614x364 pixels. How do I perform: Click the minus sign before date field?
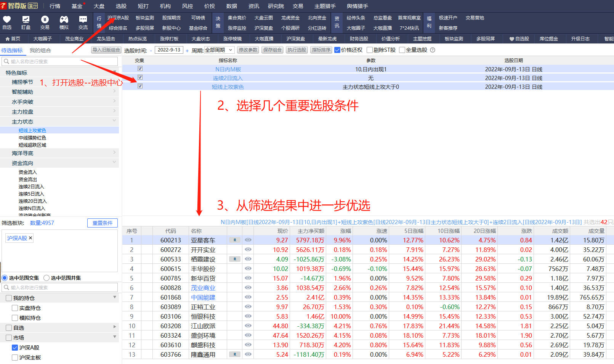(151, 50)
